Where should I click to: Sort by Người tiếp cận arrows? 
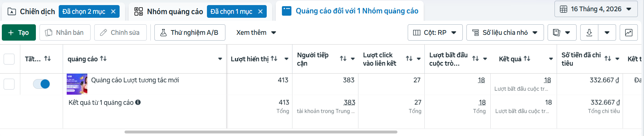[x=343, y=58]
